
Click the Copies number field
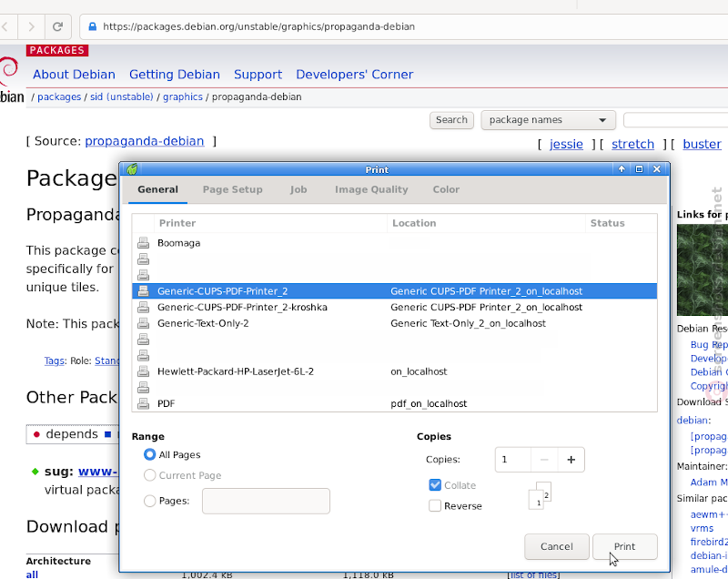pos(513,460)
